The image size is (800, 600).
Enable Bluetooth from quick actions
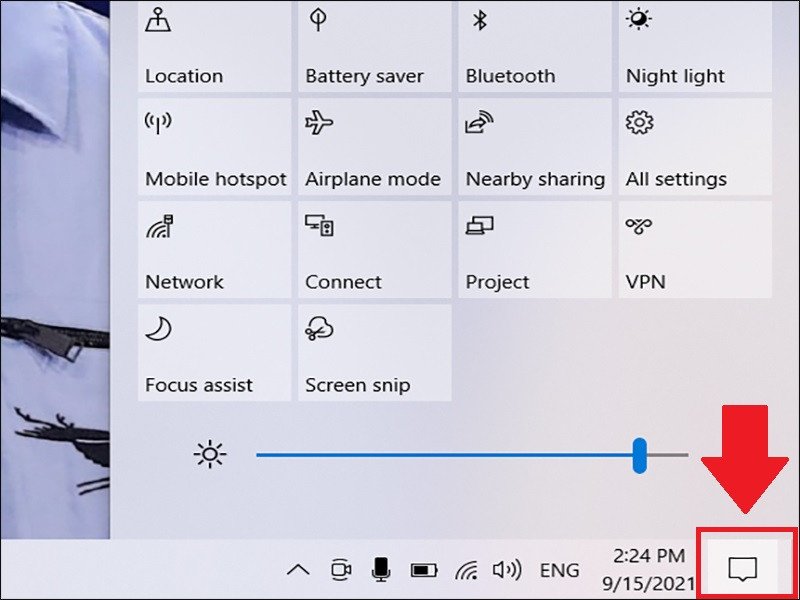click(x=534, y=45)
